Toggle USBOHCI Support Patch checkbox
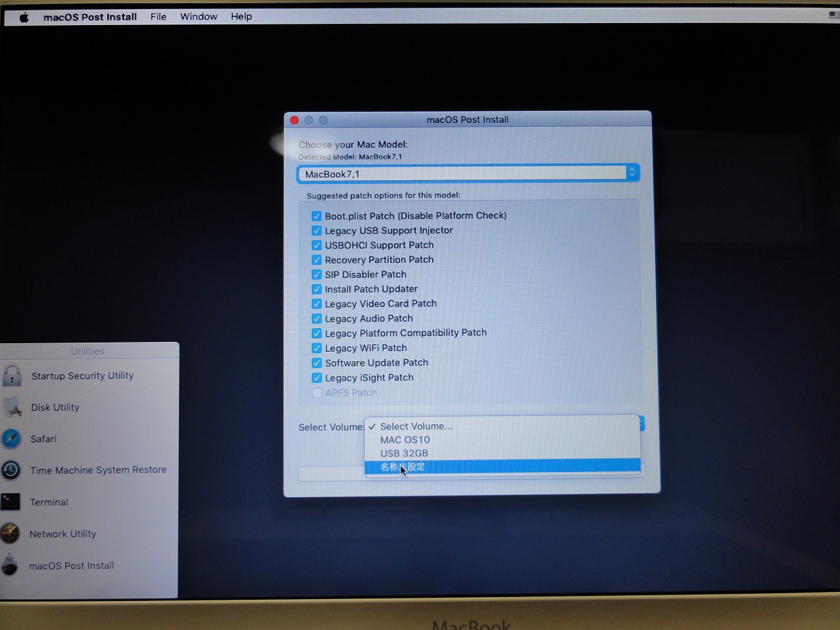 pos(316,245)
